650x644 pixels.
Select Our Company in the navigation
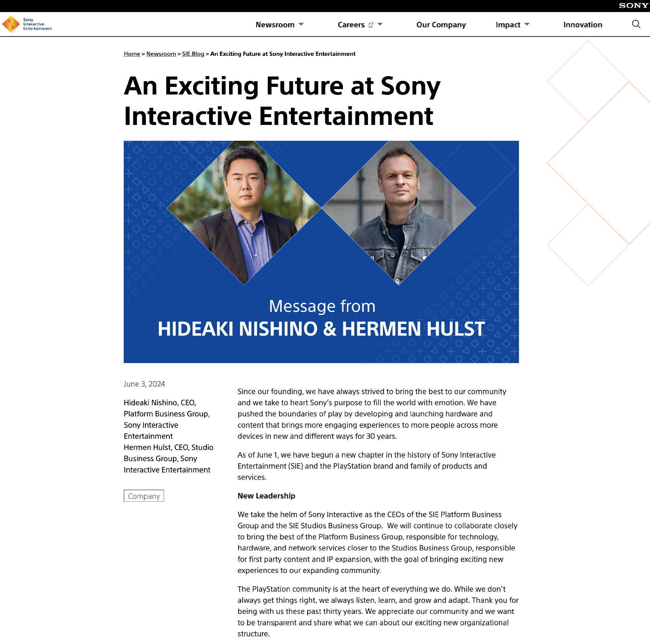pyautogui.click(x=441, y=24)
